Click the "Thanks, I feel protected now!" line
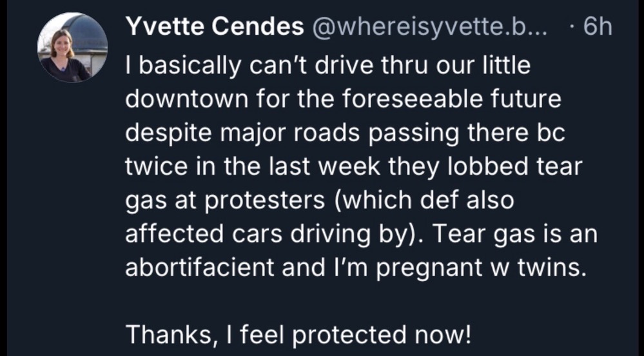Screen dimensions: 644x356 coord(298,335)
